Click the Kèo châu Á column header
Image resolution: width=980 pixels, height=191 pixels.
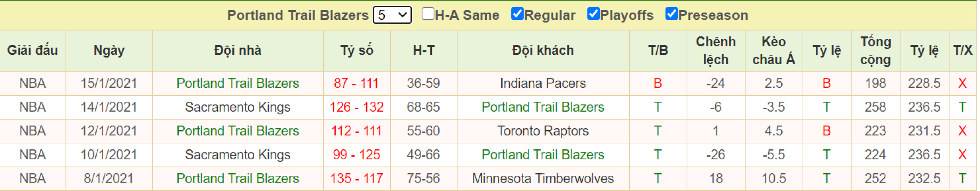pyautogui.click(x=773, y=50)
